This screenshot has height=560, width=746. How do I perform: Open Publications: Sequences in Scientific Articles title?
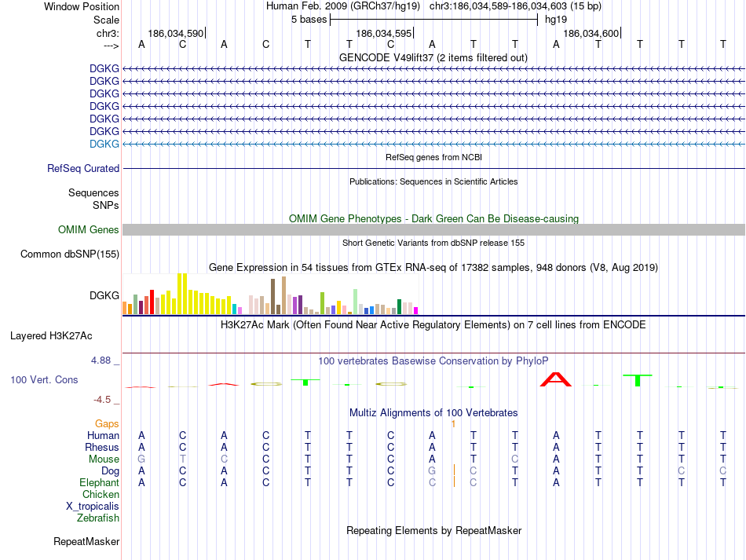(x=433, y=181)
